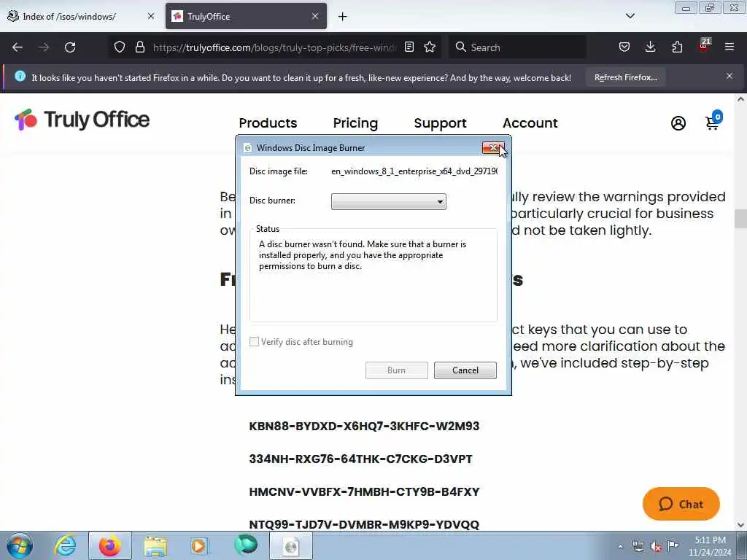This screenshot has width=747, height=560.
Task: Click the KBN88-BYDXD-X6HQ7-3KHFC-W2M93 product key
Action: (364, 426)
